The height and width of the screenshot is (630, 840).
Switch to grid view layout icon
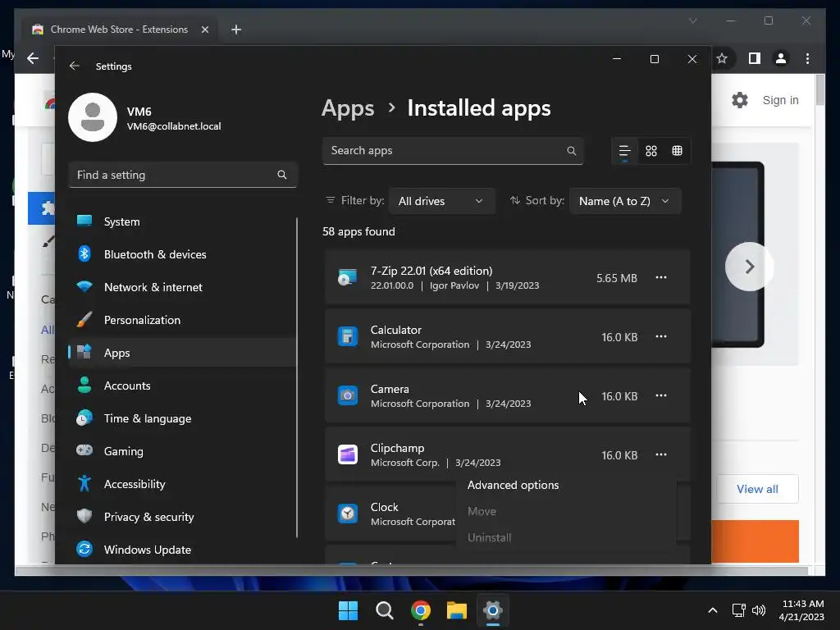point(651,151)
